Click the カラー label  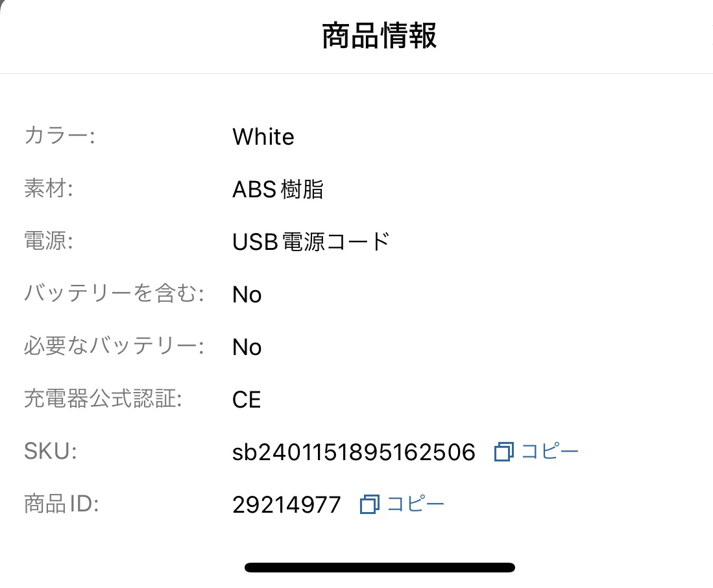tap(59, 137)
